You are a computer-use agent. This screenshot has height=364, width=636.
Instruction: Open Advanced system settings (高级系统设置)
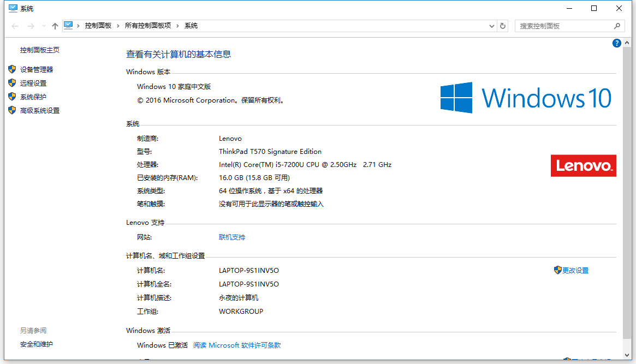40,111
